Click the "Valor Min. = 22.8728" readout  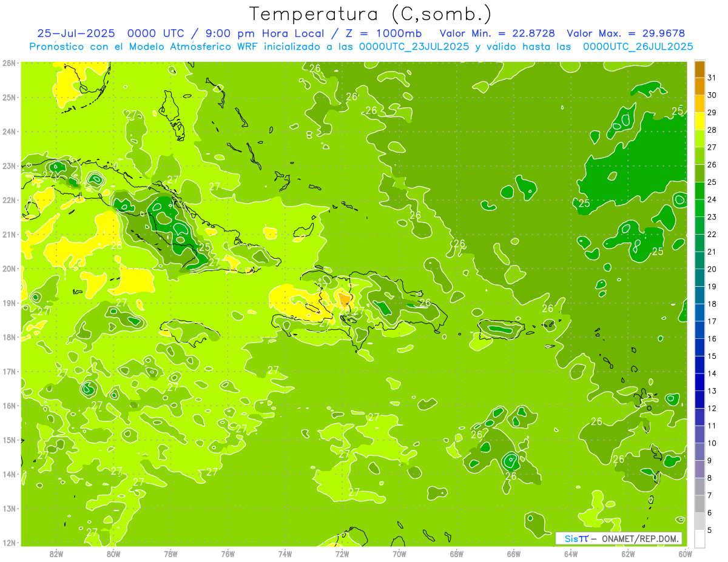pyautogui.click(x=497, y=33)
